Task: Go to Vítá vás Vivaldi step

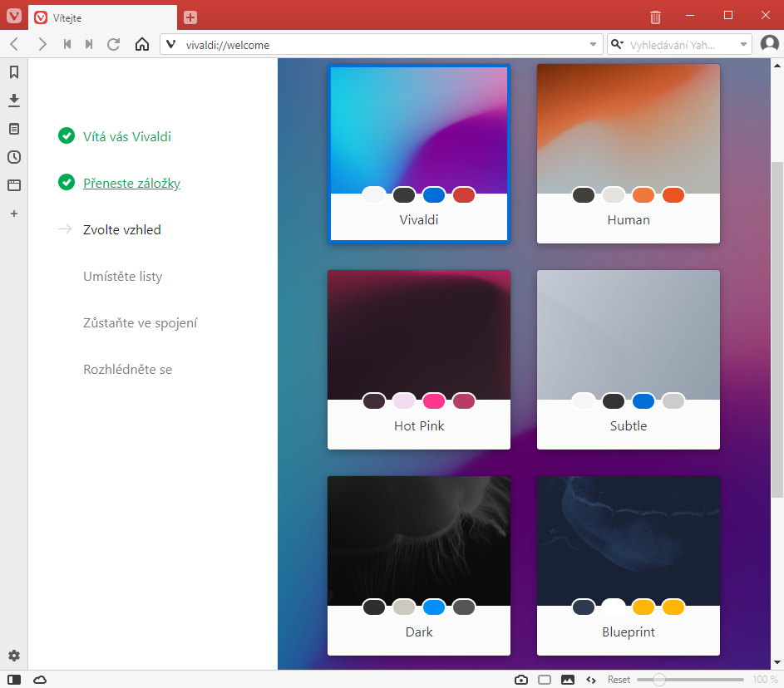Action: point(126,136)
